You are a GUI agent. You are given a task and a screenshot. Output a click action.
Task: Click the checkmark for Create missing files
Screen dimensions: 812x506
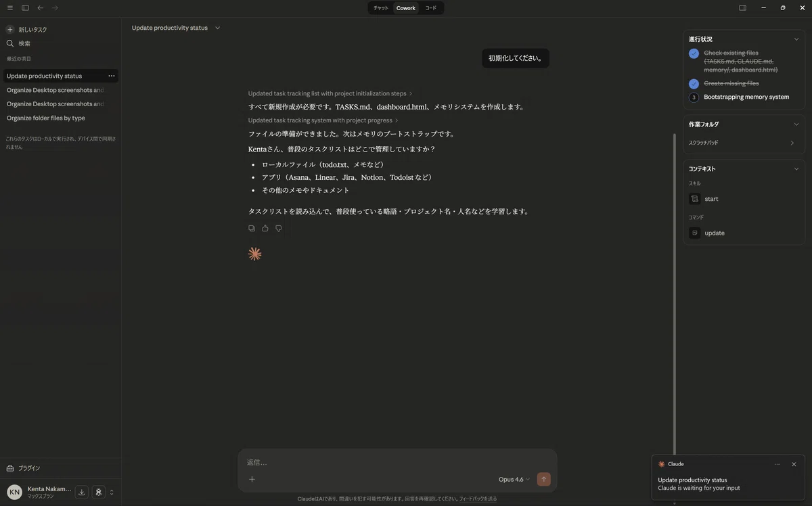click(x=694, y=84)
